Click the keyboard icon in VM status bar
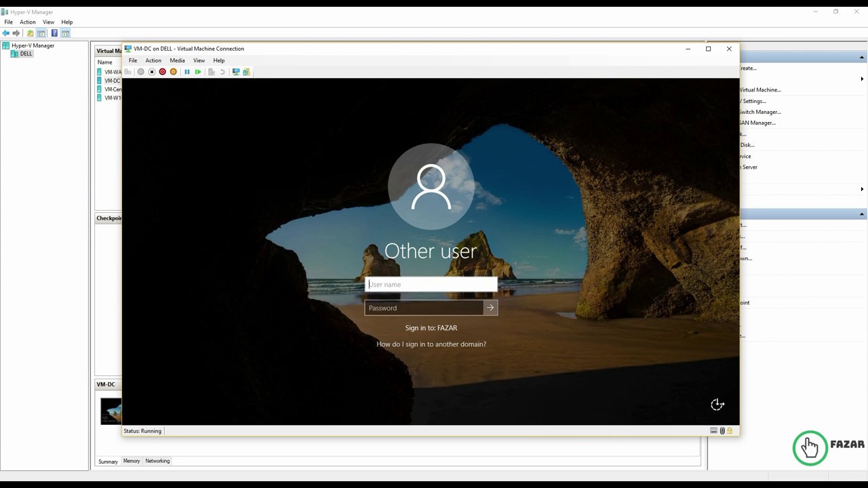 [713, 431]
